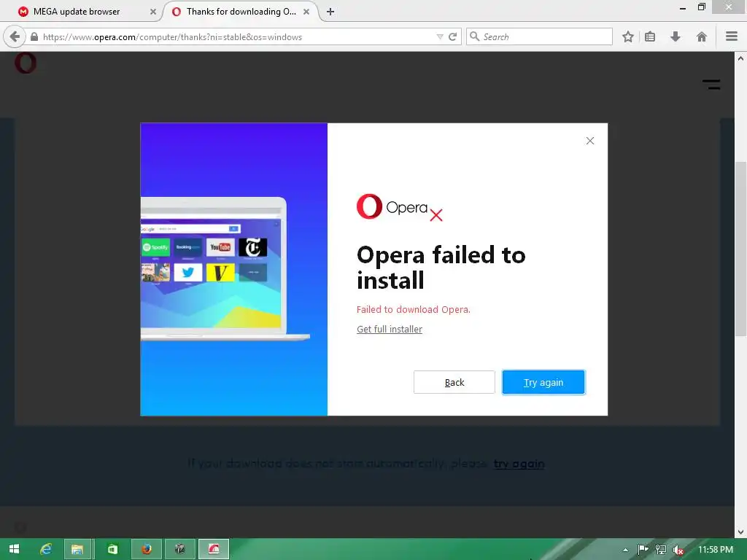Click the try again link on the webpage

point(519,463)
